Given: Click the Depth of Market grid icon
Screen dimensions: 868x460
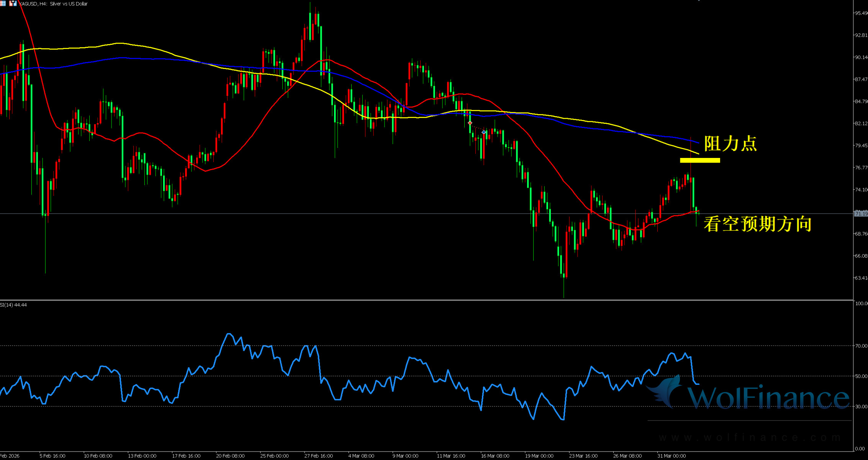Looking at the screenshot, I should [x=2, y=3].
